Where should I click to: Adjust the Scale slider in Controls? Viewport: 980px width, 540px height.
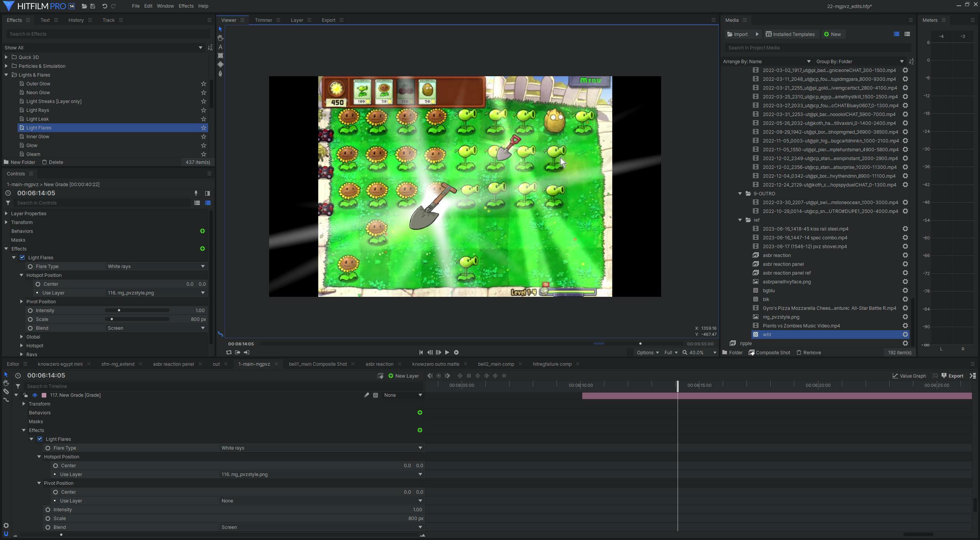pos(137,319)
